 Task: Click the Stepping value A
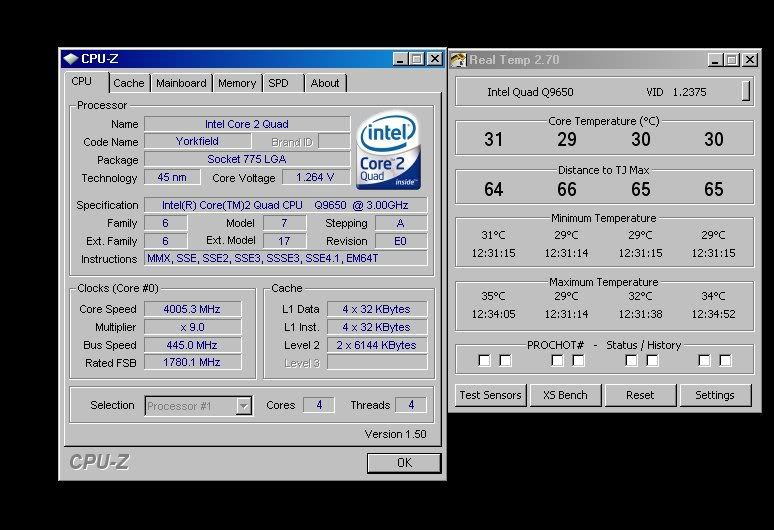point(401,223)
